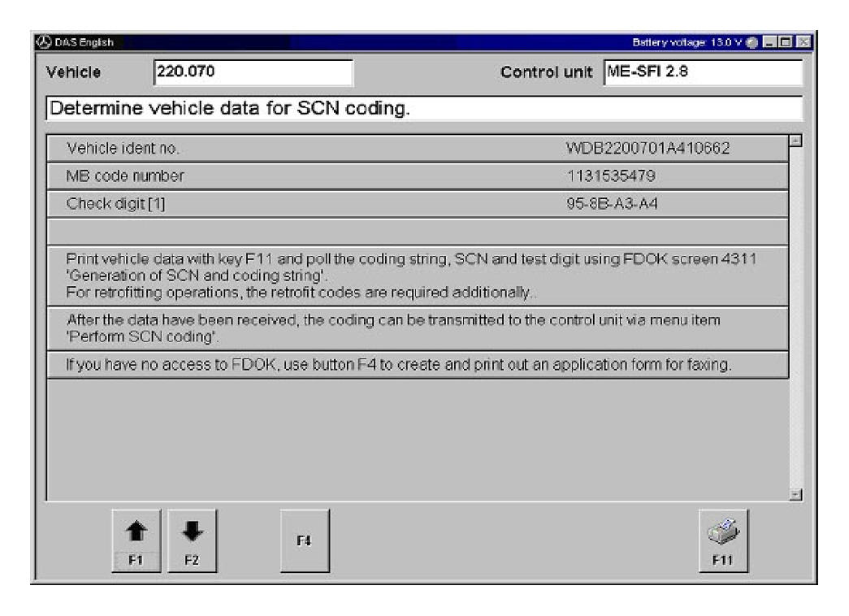Maximize the DAS English window
Screen dimensions: 849x616
786,41
